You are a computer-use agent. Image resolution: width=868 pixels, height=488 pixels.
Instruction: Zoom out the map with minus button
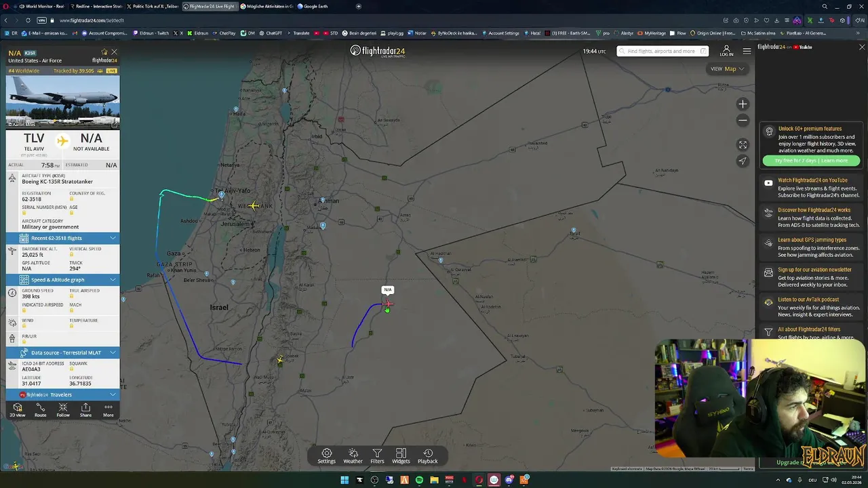pos(743,121)
